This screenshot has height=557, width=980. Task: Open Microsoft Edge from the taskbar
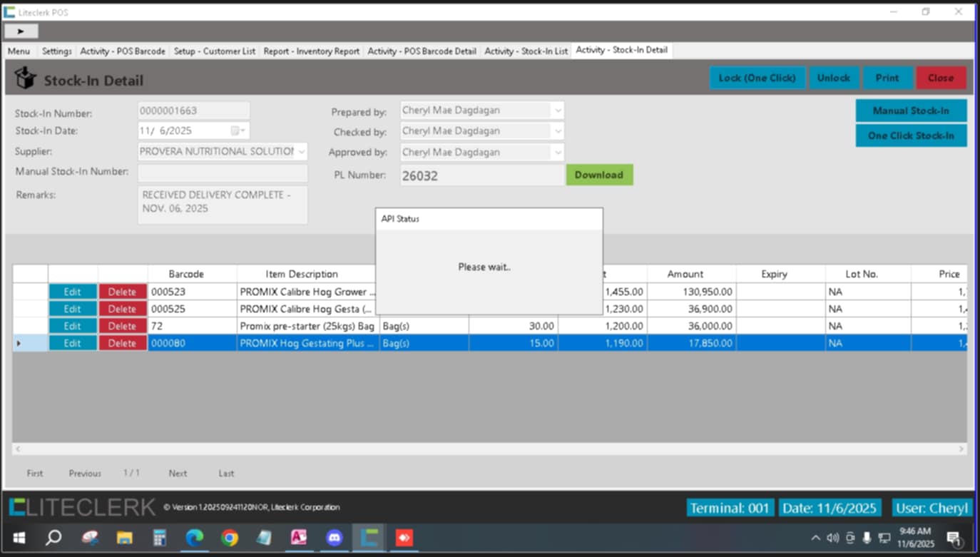[194, 538]
